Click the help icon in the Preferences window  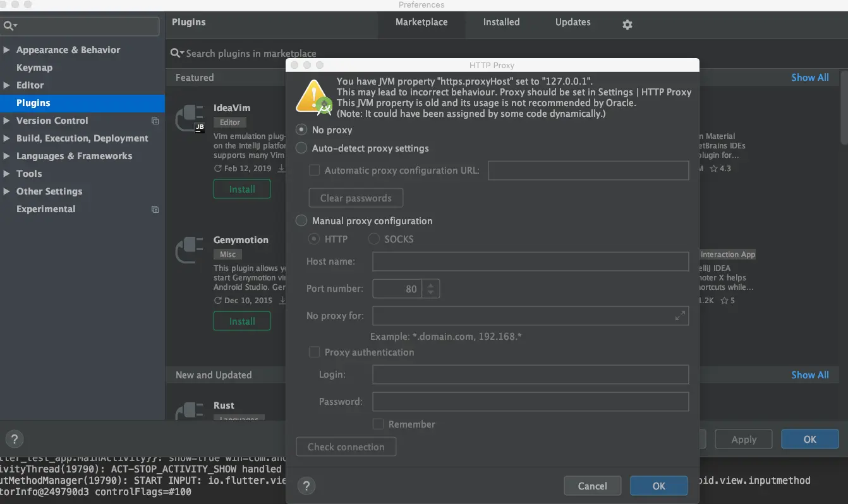click(14, 439)
